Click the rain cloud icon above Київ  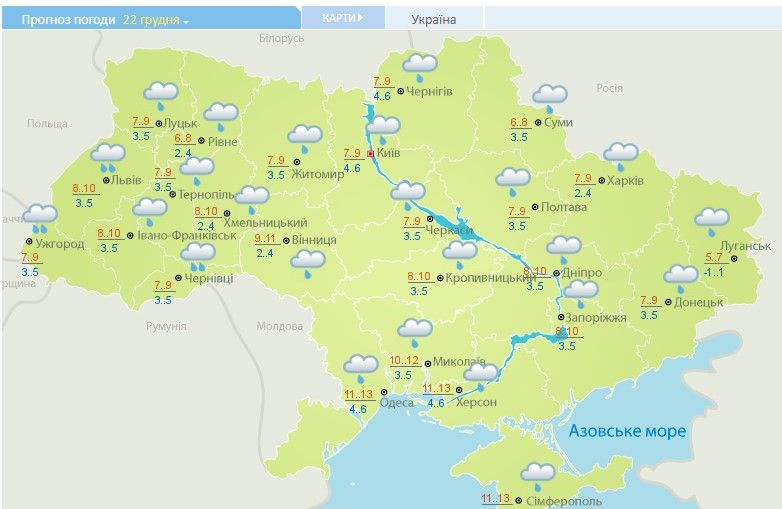pos(383,130)
